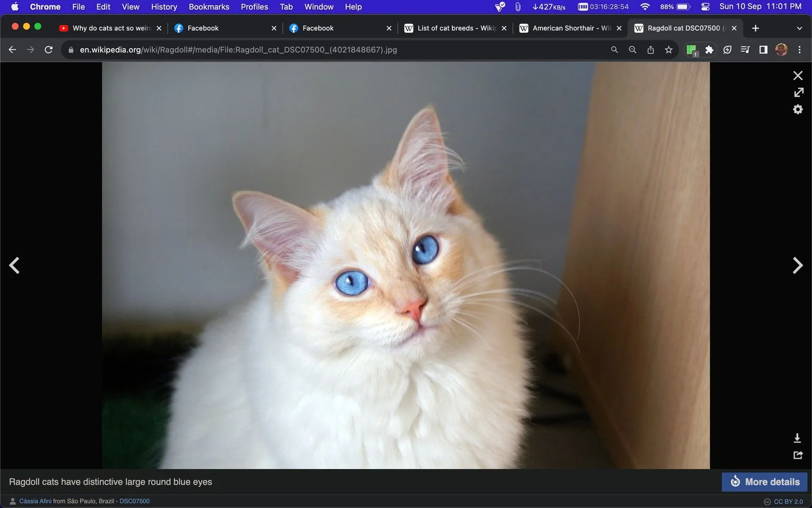Image resolution: width=812 pixels, height=508 pixels.
Task: Download this file icon
Action: 797,438
